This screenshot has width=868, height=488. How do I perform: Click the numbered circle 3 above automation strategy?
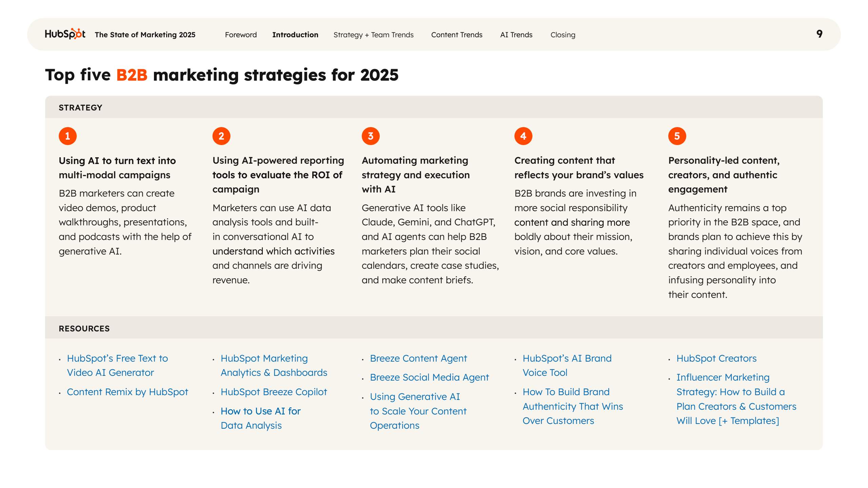pyautogui.click(x=370, y=136)
